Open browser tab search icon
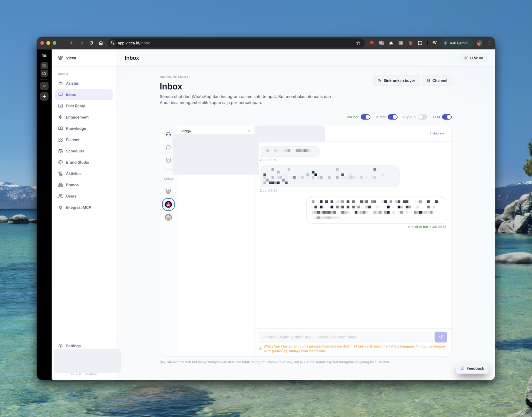The image size is (532, 417). [x=44, y=73]
